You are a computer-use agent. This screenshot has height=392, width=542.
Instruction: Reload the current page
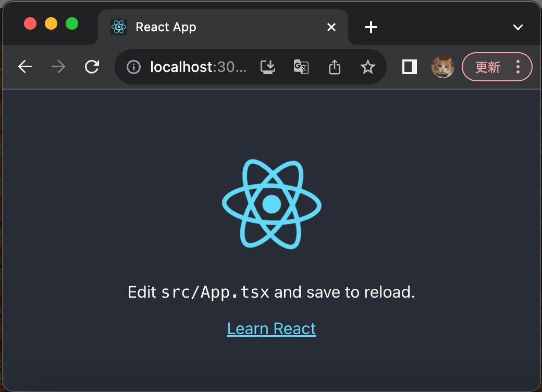point(92,67)
